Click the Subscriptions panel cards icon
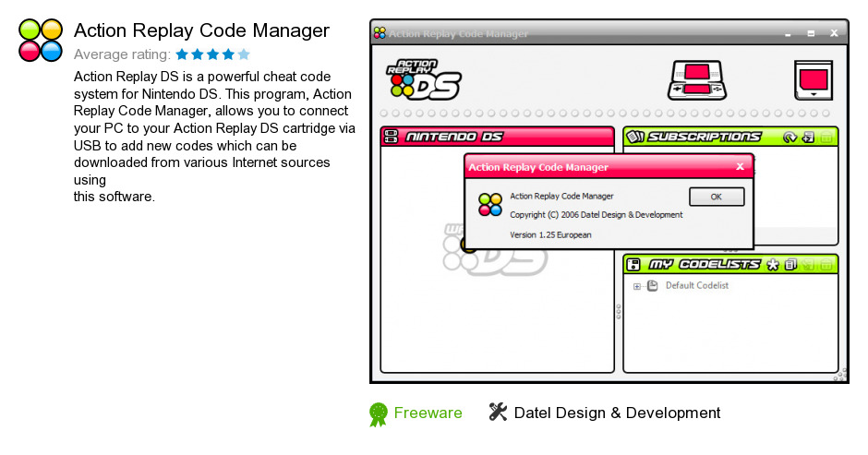This screenshot has width=868, height=455. pyautogui.click(x=635, y=137)
